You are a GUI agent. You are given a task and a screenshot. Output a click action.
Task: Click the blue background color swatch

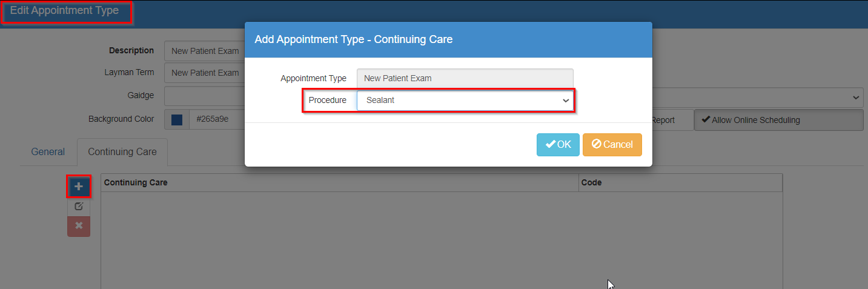point(177,120)
